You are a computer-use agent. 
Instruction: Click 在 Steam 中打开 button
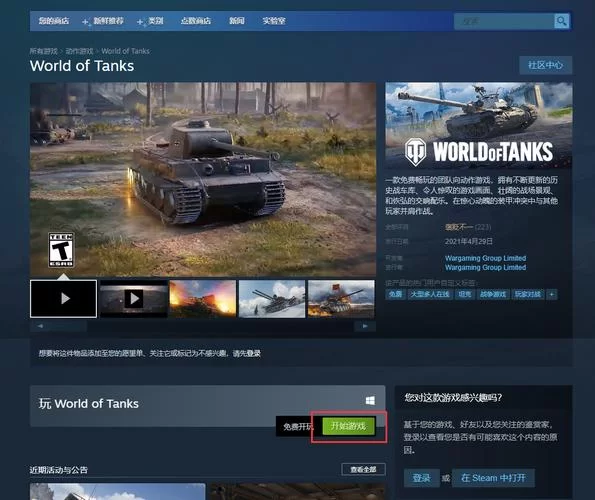tap(493, 478)
